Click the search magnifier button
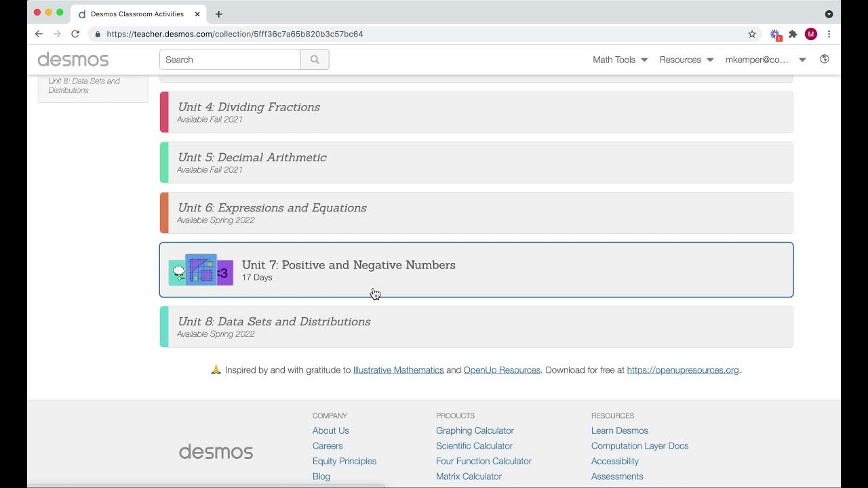 pos(315,60)
